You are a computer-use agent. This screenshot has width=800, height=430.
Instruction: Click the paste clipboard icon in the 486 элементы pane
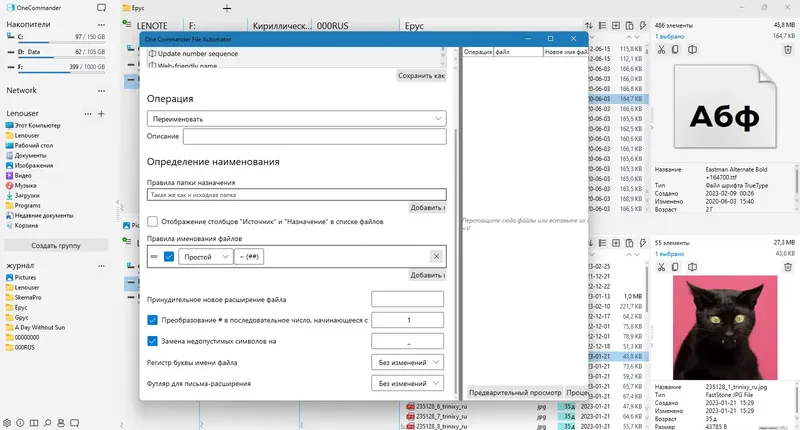pyautogui.click(x=630, y=26)
